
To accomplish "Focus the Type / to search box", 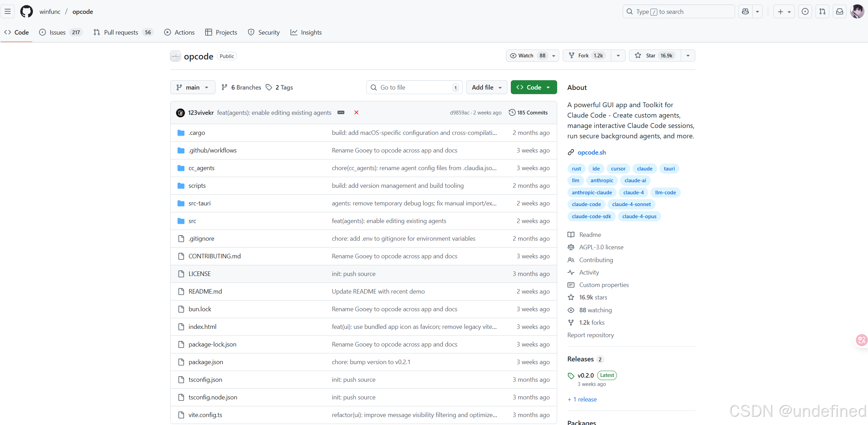I will click(678, 11).
